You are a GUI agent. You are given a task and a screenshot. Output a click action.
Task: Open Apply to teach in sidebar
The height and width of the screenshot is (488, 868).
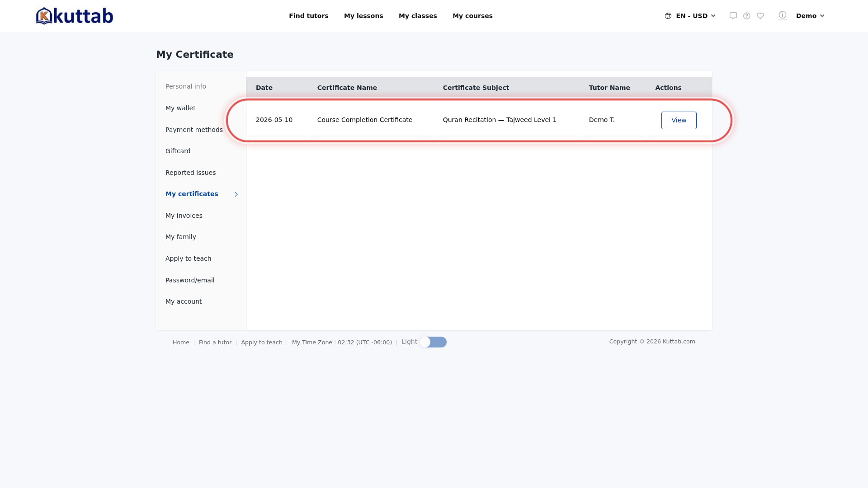189,258
